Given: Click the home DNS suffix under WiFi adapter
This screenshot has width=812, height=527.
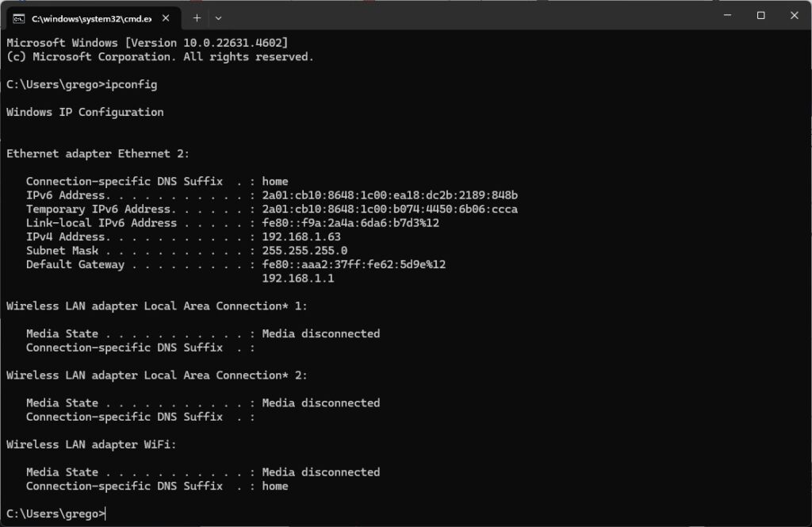Looking at the screenshot, I should click(275, 486).
